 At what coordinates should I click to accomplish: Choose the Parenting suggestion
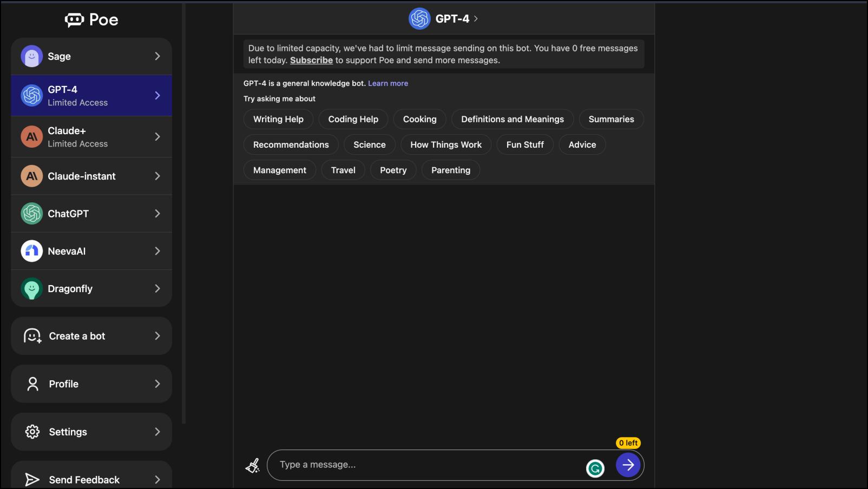(451, 170)
